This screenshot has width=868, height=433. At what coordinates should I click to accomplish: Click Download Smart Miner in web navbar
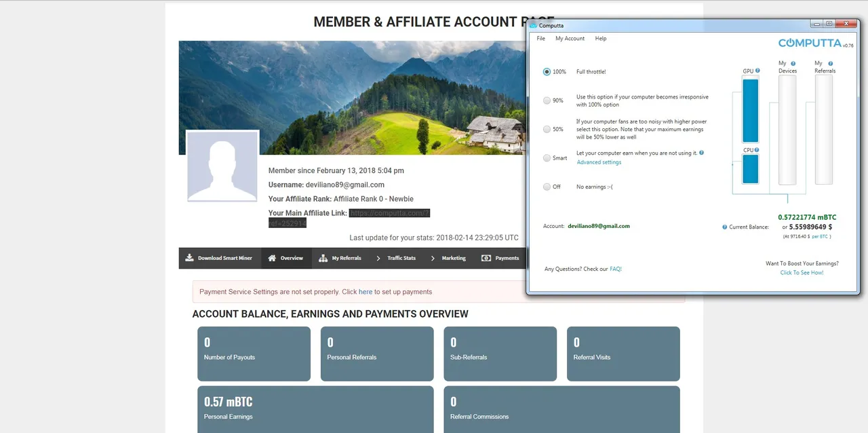click(220, 258)
